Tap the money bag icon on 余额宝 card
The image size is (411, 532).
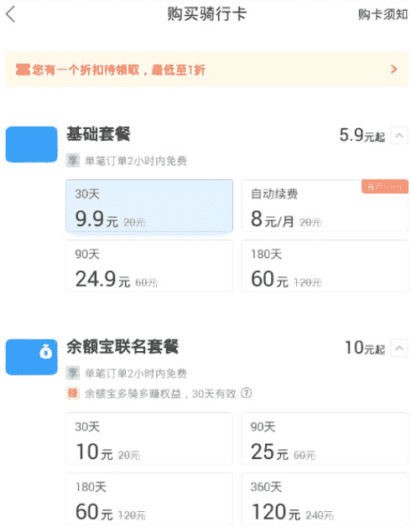pos(45,352)
